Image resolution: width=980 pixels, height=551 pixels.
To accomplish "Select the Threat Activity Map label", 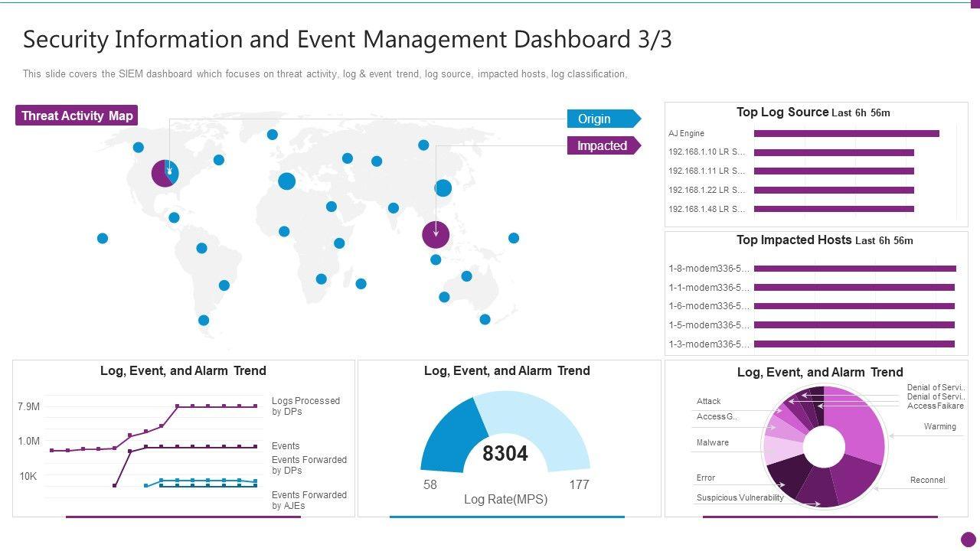I will (x=77, y=116).
